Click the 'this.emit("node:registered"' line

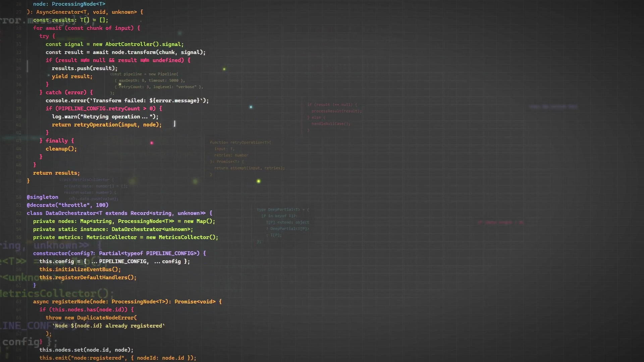[118, 358]
